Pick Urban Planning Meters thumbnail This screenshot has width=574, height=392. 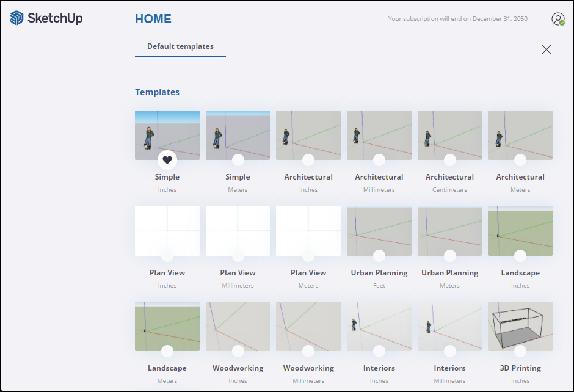(x=449, y=230)
